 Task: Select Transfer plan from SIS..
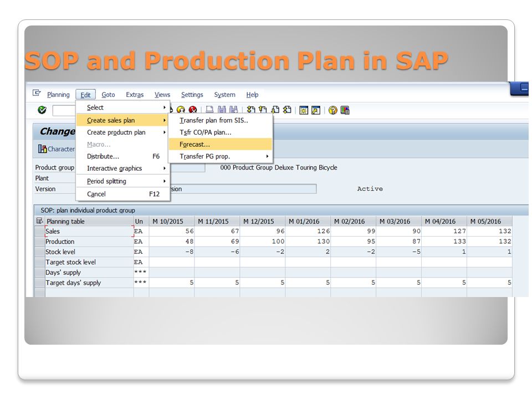click(221, 120)
